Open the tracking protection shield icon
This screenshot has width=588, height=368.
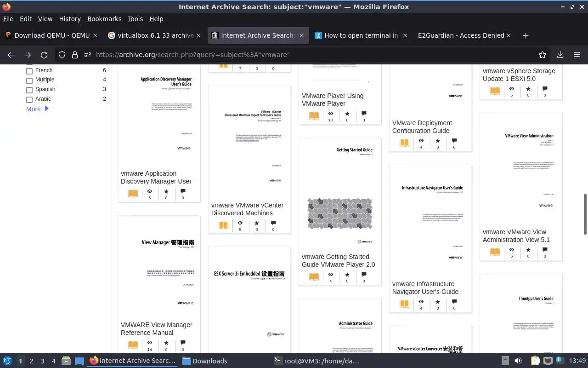(62, 55)
